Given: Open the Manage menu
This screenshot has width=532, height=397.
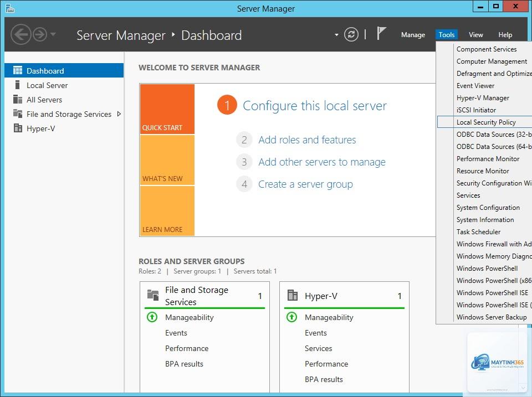Looking at the screenshot, I should (413, 34).
